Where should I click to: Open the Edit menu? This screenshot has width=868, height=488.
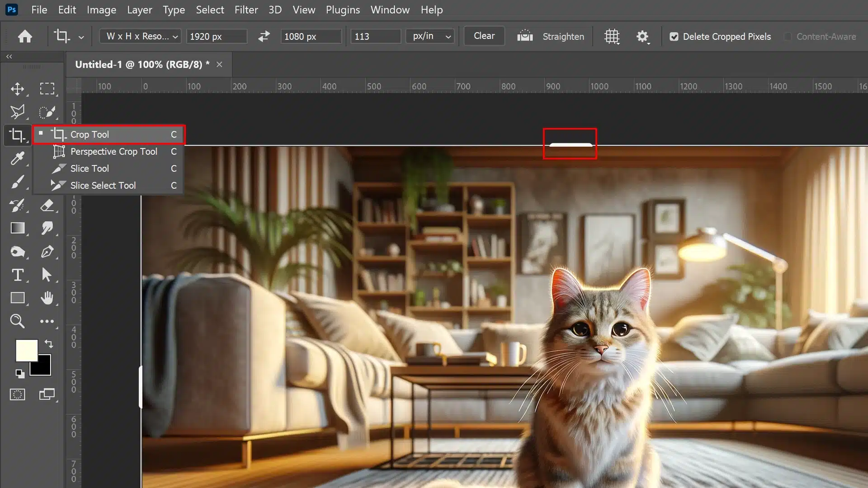coord(67,9)
